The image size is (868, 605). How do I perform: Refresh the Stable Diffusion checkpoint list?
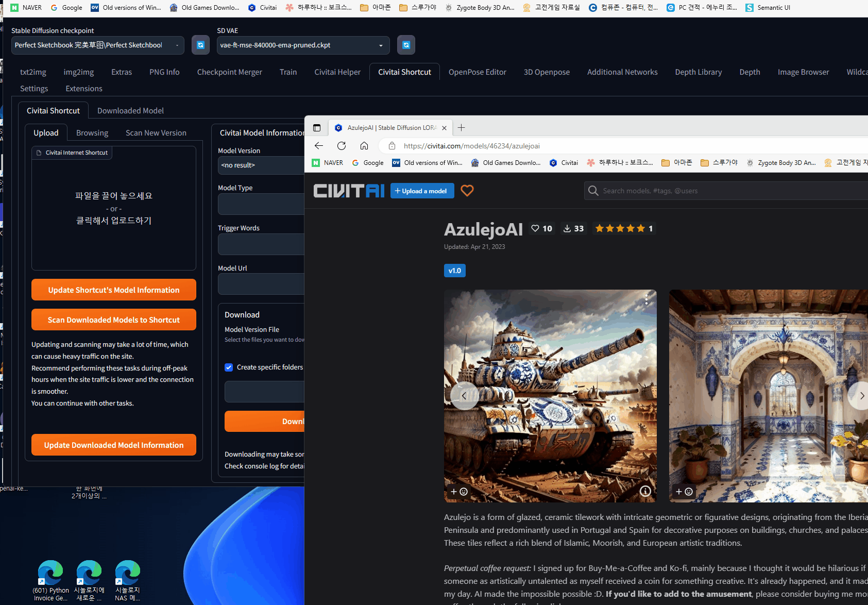coord(200,45)
